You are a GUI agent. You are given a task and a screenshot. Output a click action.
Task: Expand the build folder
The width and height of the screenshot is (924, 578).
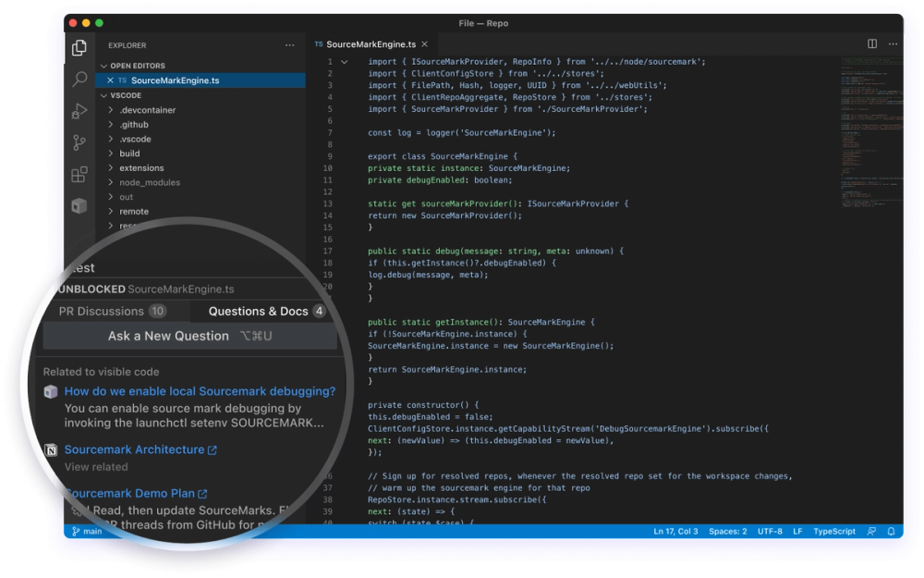click(110, 154)
